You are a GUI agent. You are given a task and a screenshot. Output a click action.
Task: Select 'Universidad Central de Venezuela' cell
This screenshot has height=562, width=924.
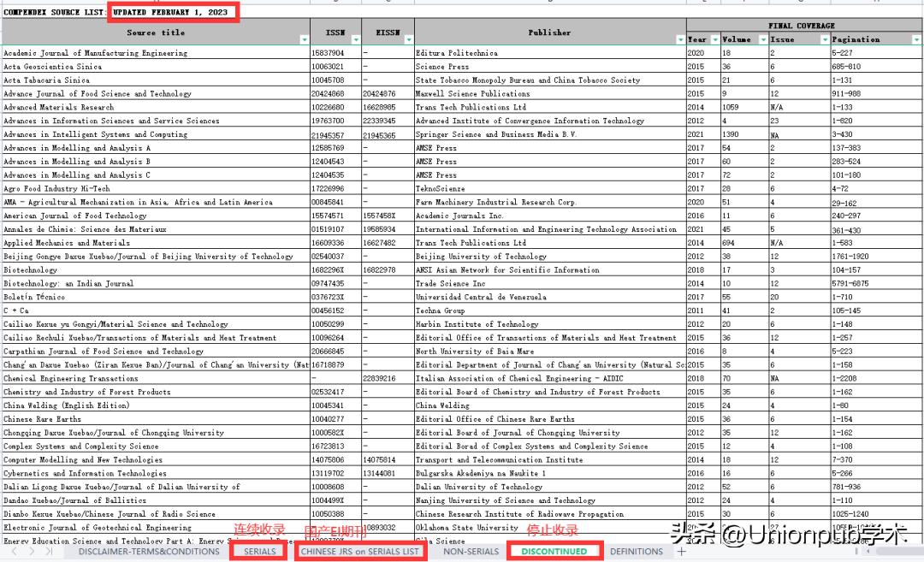[550, 297]
